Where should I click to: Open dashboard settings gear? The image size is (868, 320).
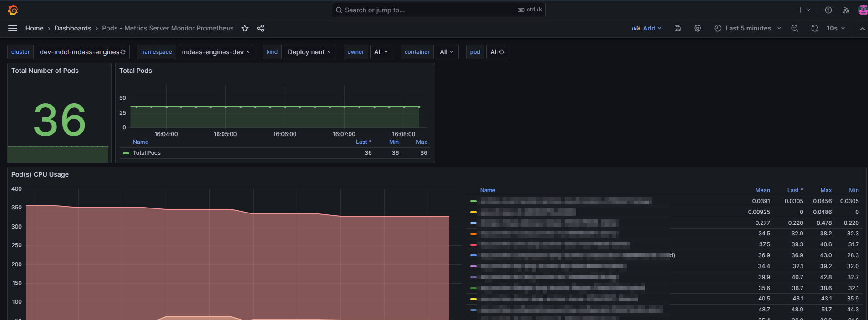click(x=698, y=28)
